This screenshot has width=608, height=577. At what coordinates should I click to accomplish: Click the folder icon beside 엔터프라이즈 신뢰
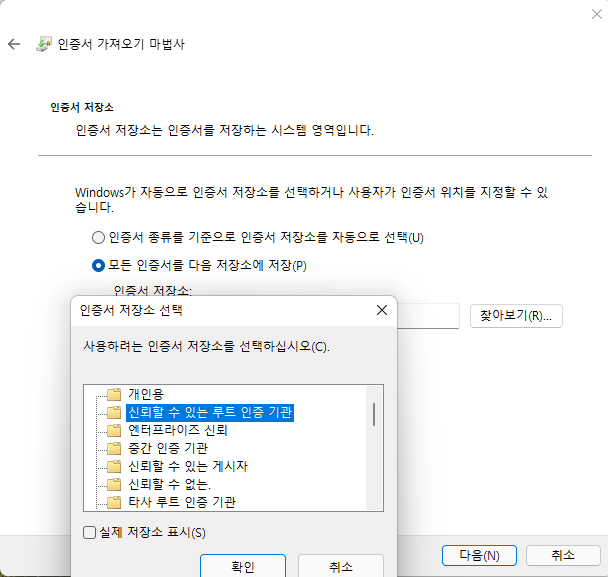point(114,430)
